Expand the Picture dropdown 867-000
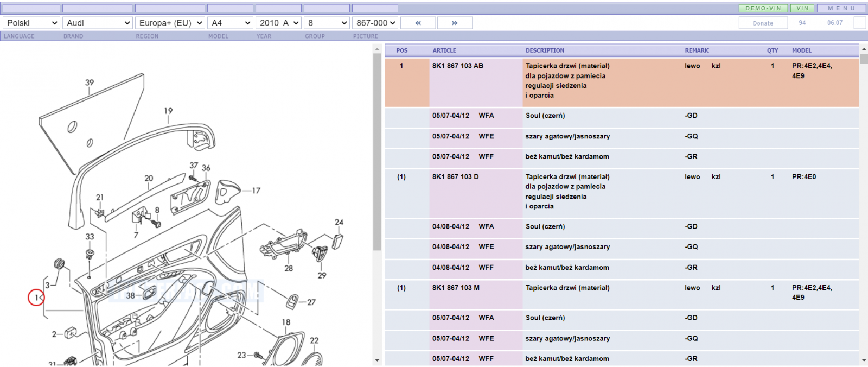868x367 pixels. [x=375, y=23]
